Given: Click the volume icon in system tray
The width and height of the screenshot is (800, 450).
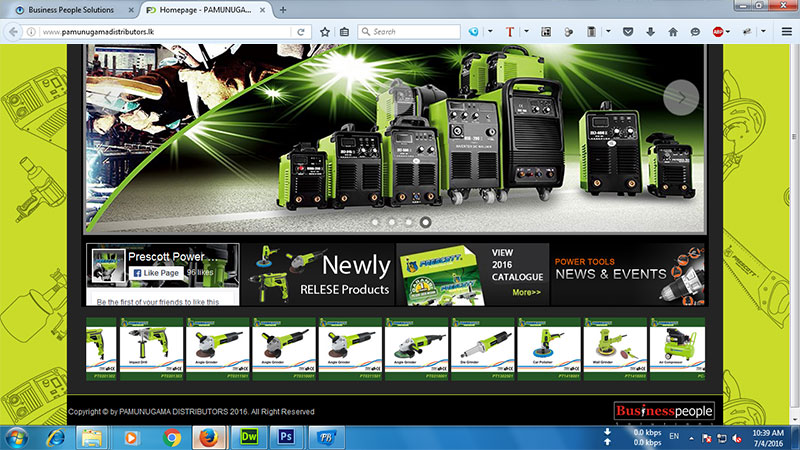Looking at the screenshot, I should (737, 438).
